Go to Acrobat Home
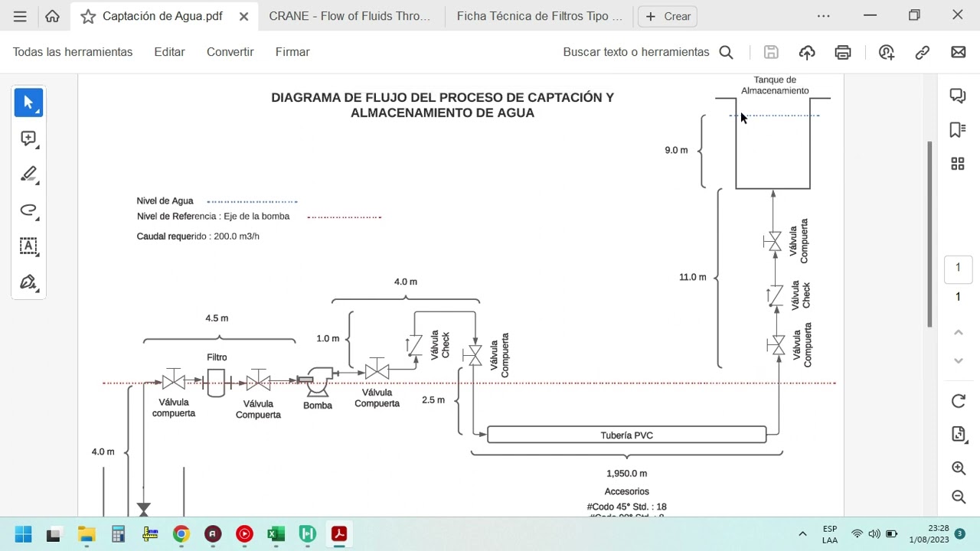Screen dimensions: 980x551 (x=52, y=16)
